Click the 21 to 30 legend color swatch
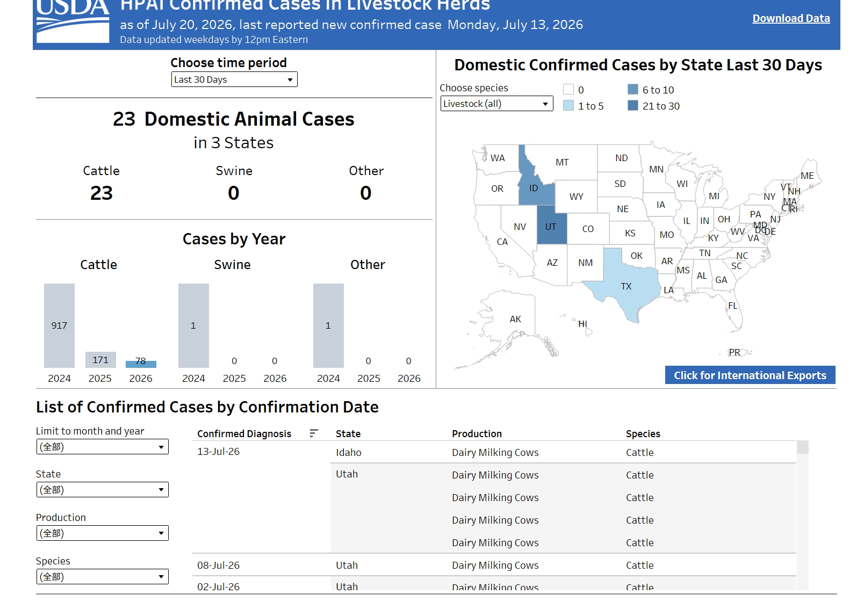 click(633, 105)
